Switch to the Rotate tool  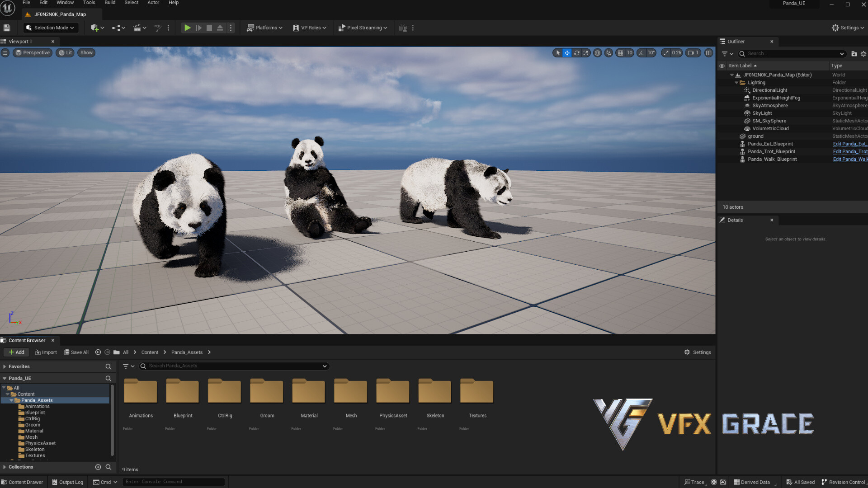[x=577, y=52]
